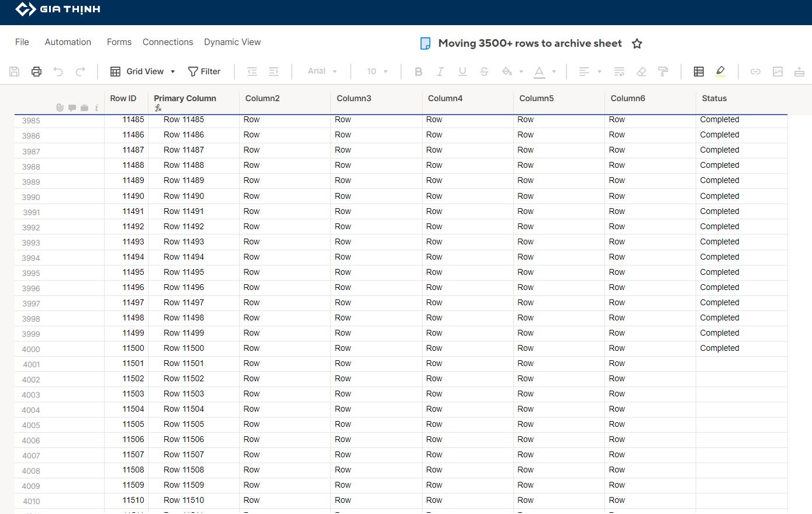Click the Gia Thinh logo

click(x=57, y=9)
